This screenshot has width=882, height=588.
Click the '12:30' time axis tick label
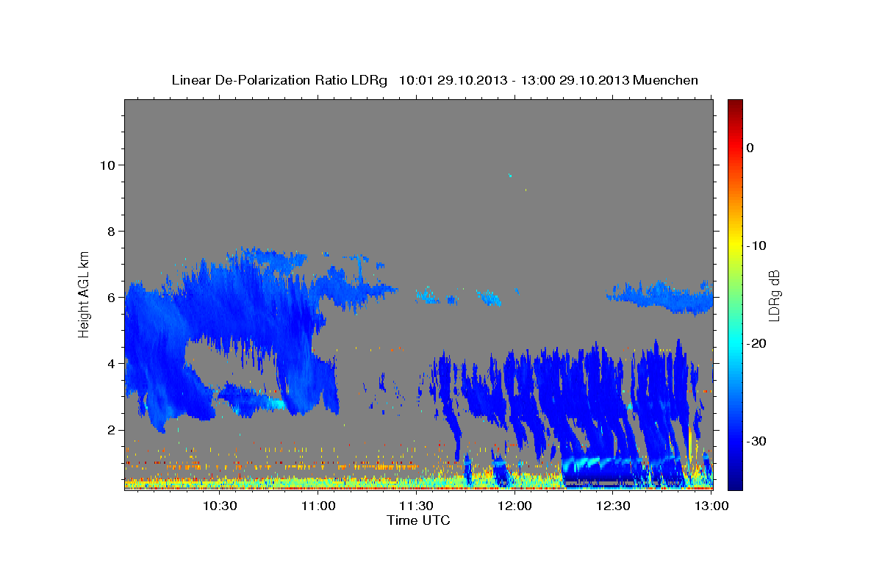coord(613,506)
